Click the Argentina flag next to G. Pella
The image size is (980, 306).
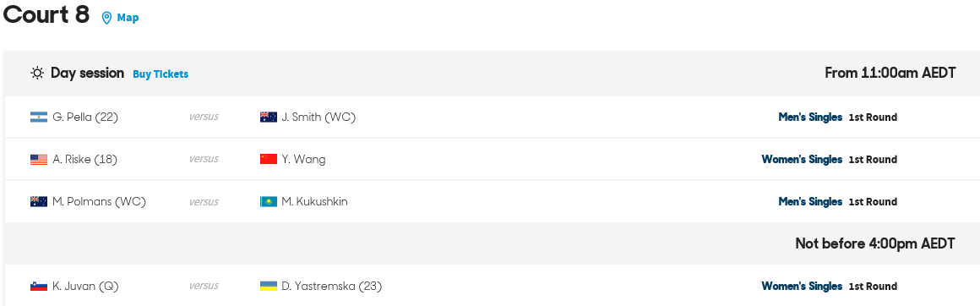click(39, 117)
